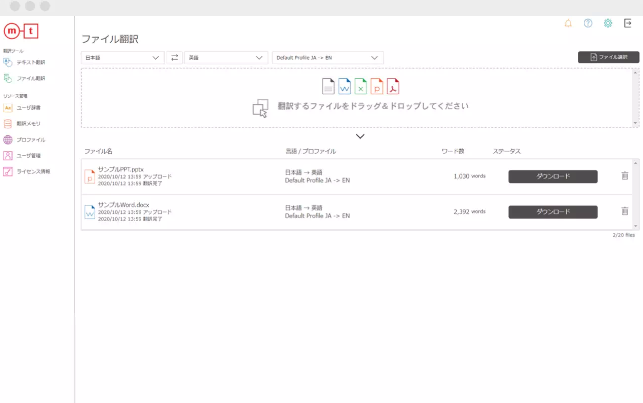Open ユーザ辞書 from the sidebar
The image size is (643, 403).
tap(28, 106)
